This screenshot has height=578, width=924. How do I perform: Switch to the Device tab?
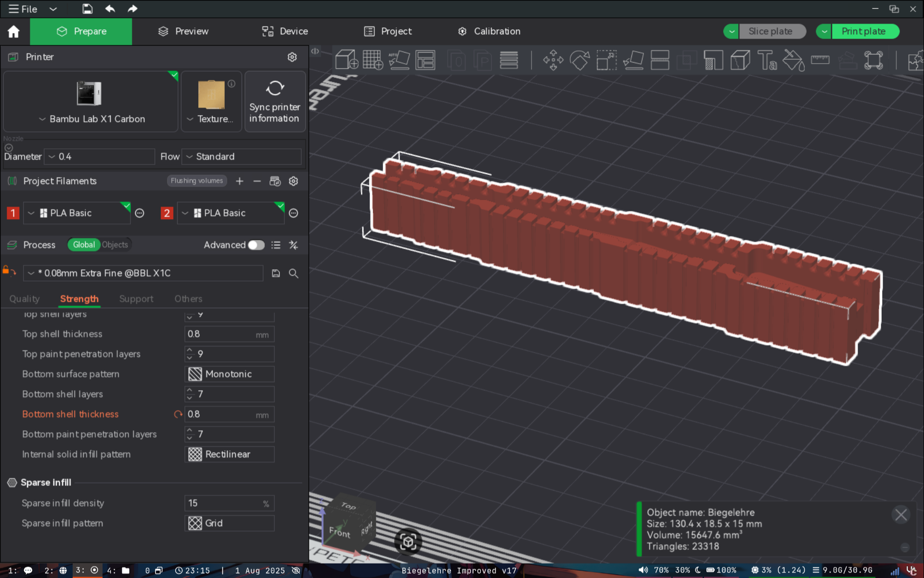pos(285,31)
